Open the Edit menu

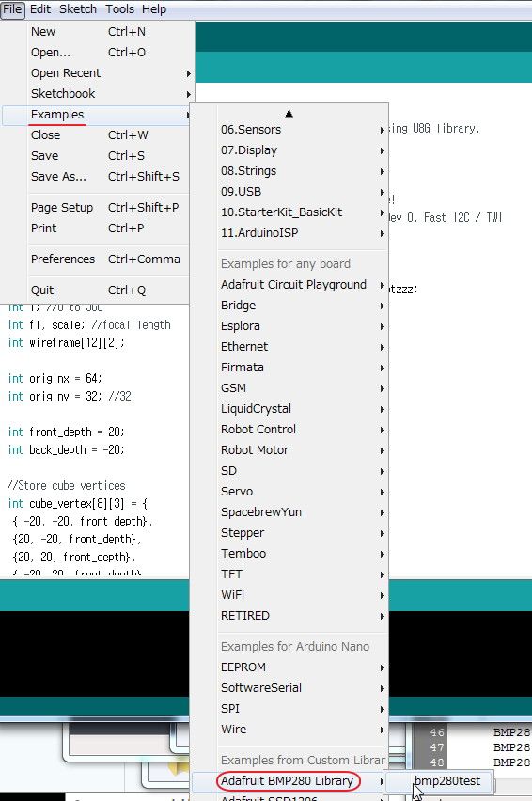[x=40, y=9]
